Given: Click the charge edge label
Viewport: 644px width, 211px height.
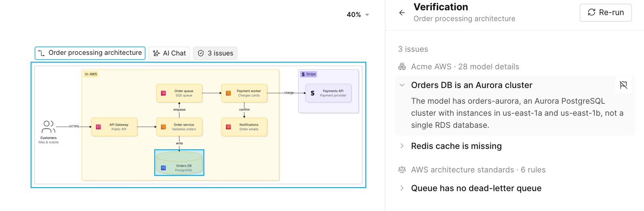Looking at the screenshot, I should (x=289, y=93).
